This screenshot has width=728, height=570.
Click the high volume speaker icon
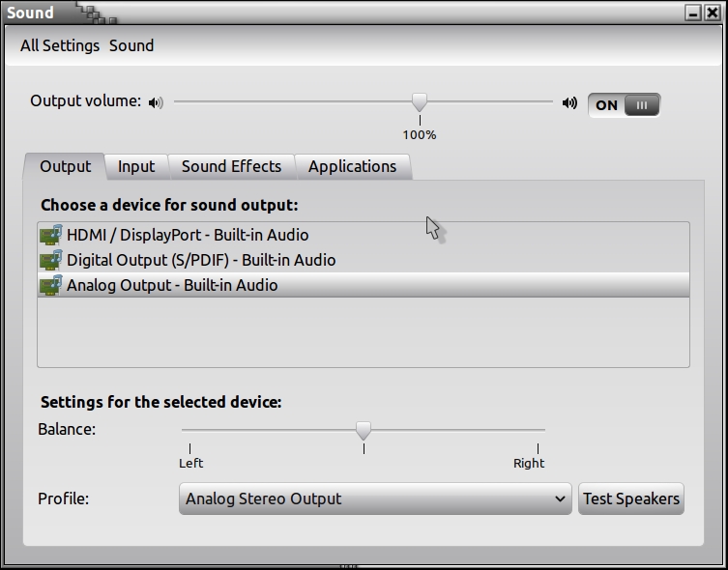569,102
